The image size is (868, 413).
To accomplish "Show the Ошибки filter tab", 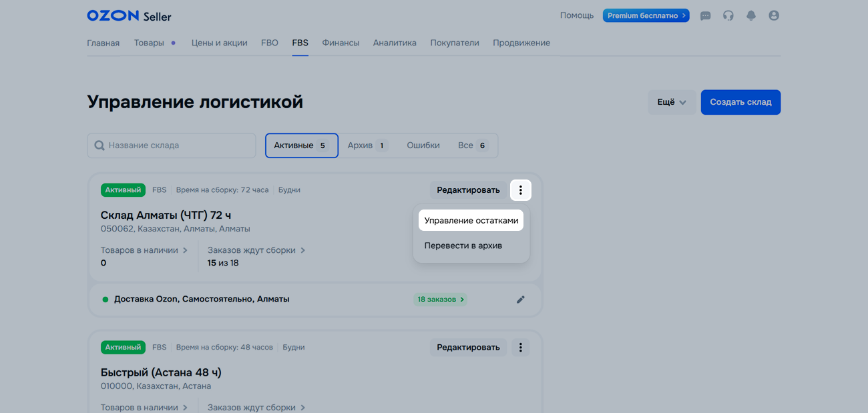I will (423, 145).
